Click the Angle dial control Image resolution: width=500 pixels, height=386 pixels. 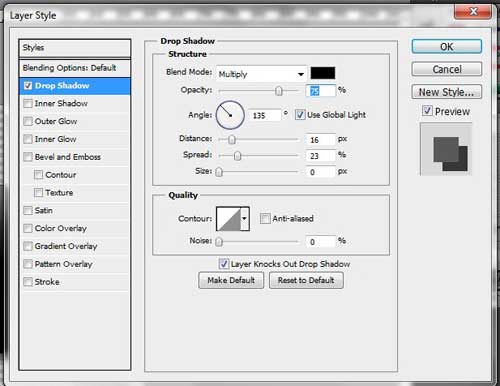pos(230,115)
